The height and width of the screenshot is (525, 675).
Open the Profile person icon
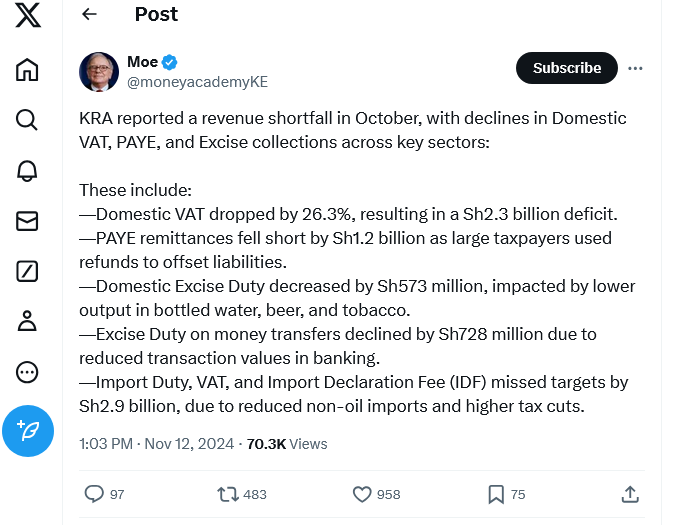pos(27,321)
